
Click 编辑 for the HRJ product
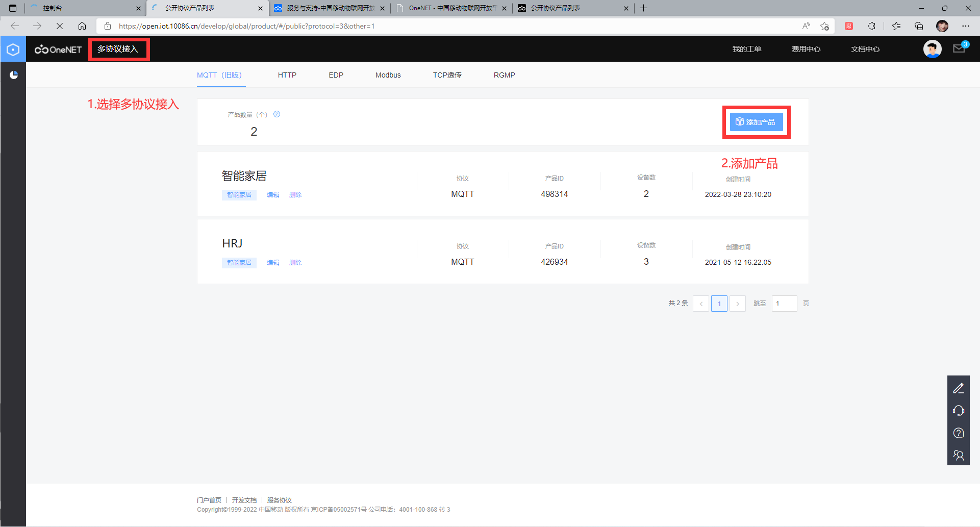coord(273,263)
